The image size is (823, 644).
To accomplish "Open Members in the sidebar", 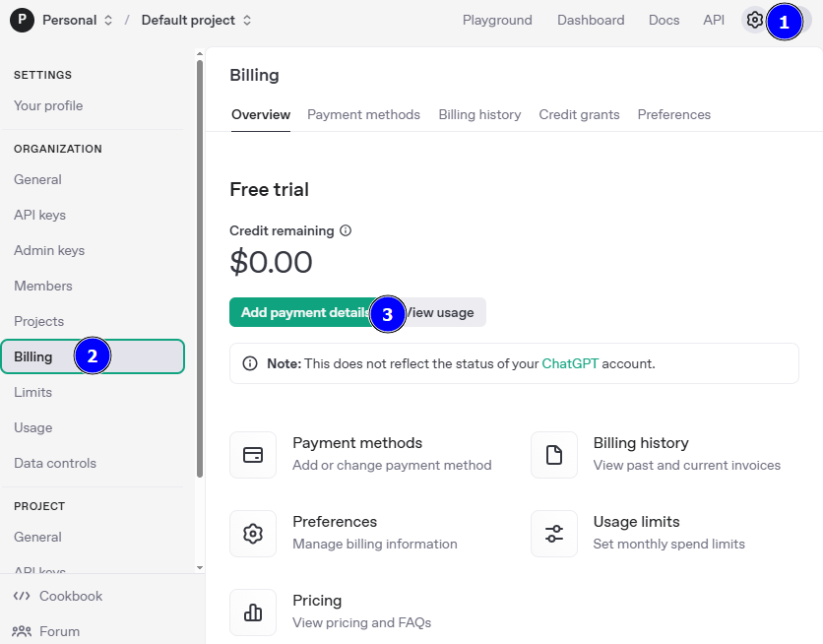I will point(43,286).
